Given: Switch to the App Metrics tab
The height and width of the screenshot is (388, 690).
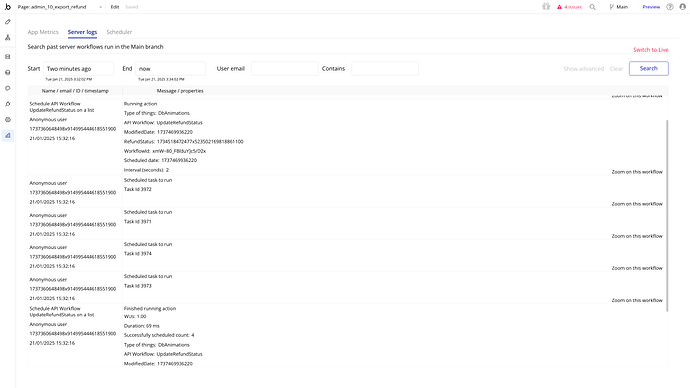Looking at the screenshot, I should [43, 32].
